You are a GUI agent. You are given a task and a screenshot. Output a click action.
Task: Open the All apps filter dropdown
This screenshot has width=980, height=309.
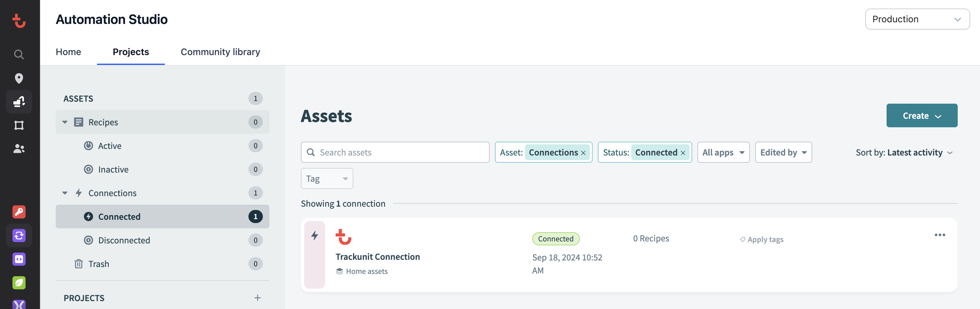(723, 153)
